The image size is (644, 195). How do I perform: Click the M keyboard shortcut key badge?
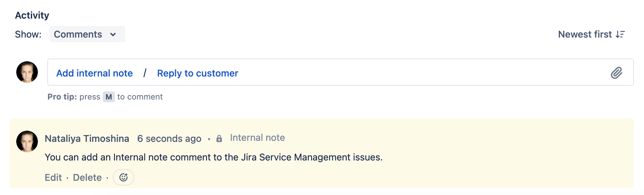tap(109, 97)
